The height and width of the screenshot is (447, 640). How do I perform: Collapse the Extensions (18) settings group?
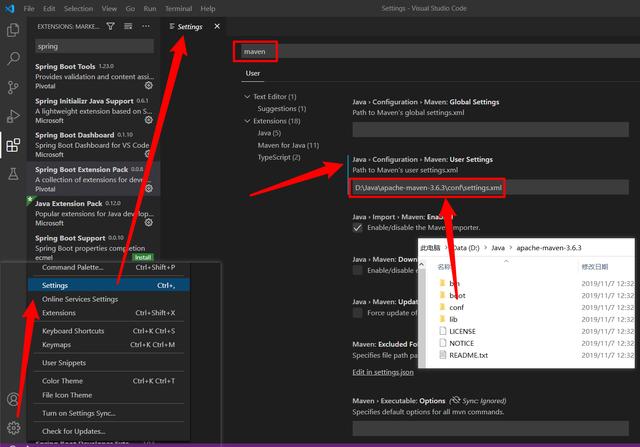click(x=247, y=121)
